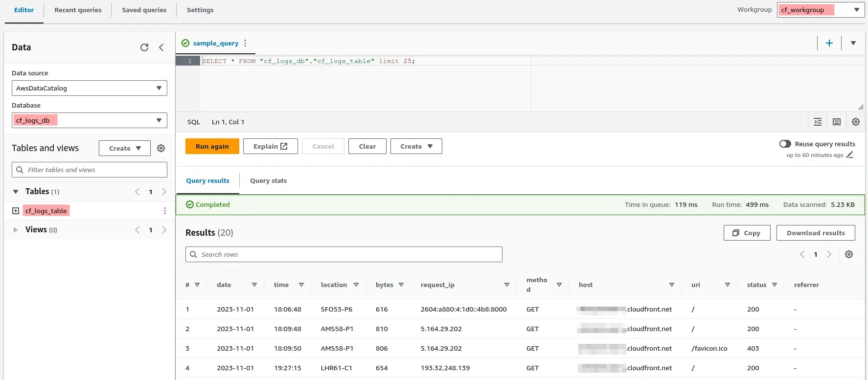The image size is (868, 380).
Task: Open editor preferences gear
Action: pos(856,122)
